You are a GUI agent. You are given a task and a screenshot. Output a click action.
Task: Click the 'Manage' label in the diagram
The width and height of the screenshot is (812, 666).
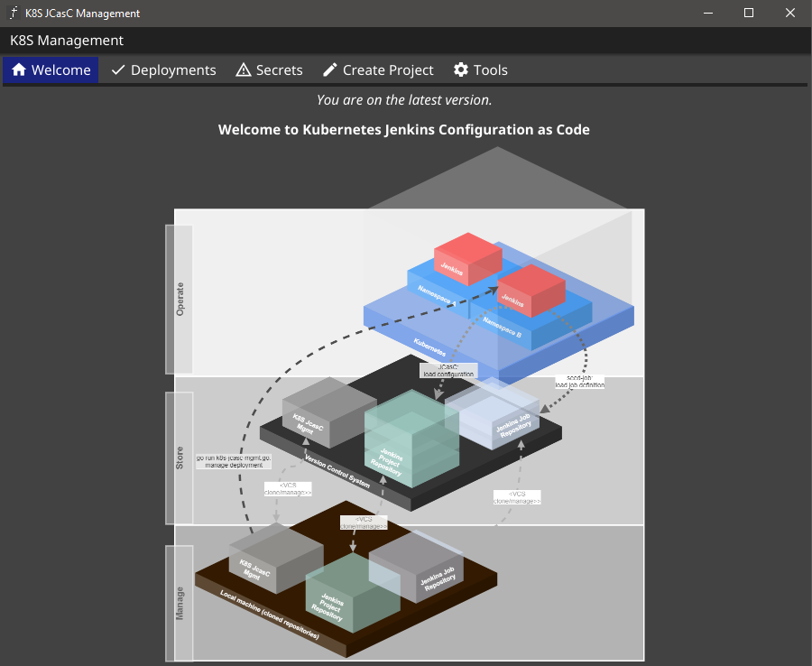tap(180, 604)
